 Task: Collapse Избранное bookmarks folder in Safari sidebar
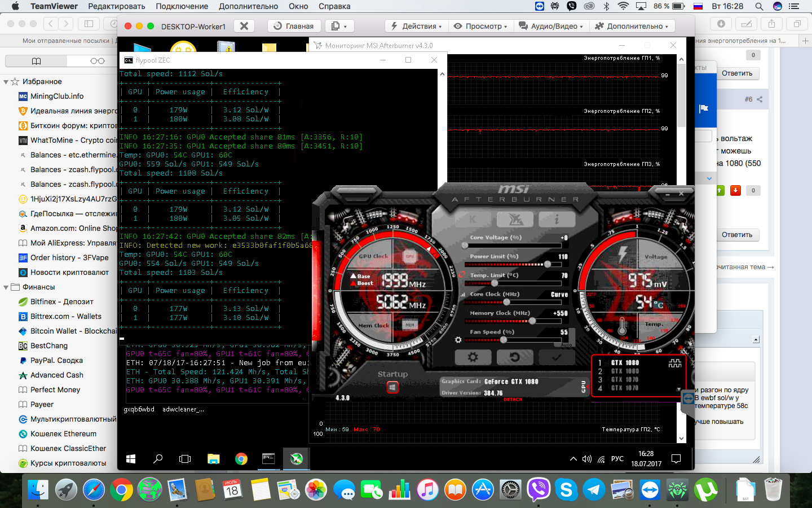click(6, 82)
